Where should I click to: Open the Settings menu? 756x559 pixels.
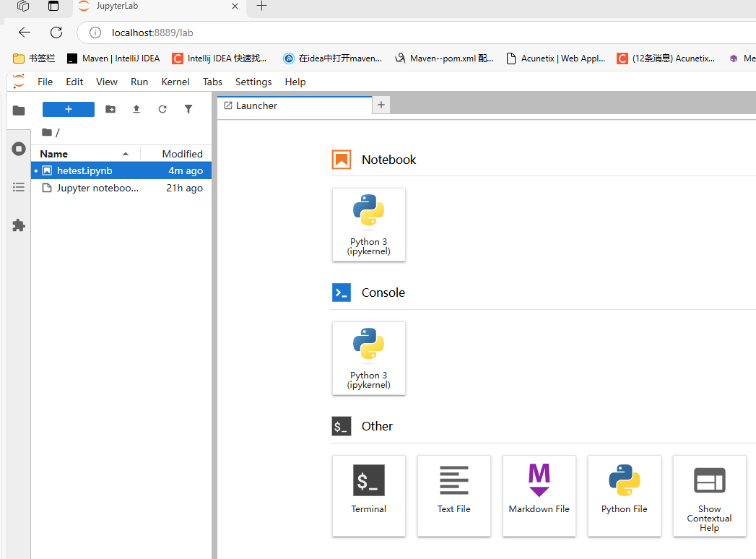tap(253, 82)
